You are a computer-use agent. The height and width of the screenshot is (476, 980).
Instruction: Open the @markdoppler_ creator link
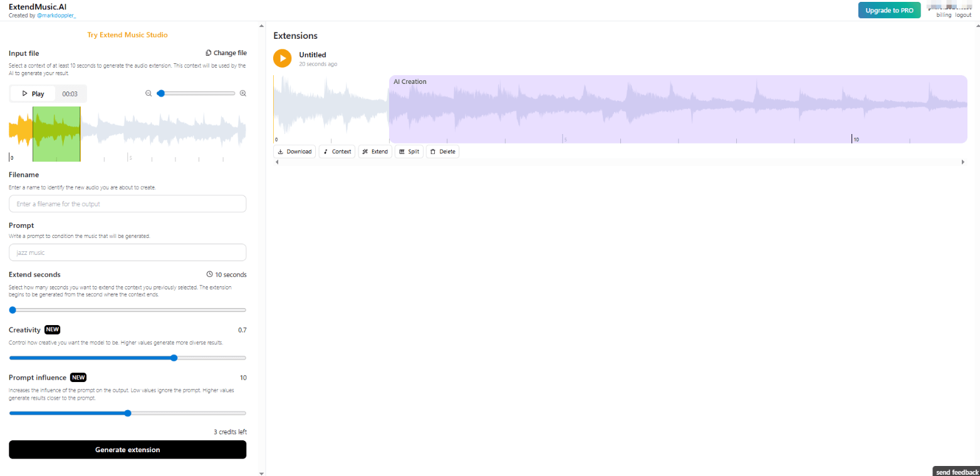click(x=56, y=15)
